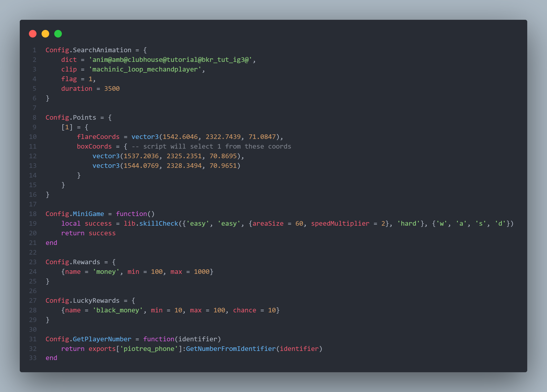Click the lib.skillCheck function call

tap(151, 224)
